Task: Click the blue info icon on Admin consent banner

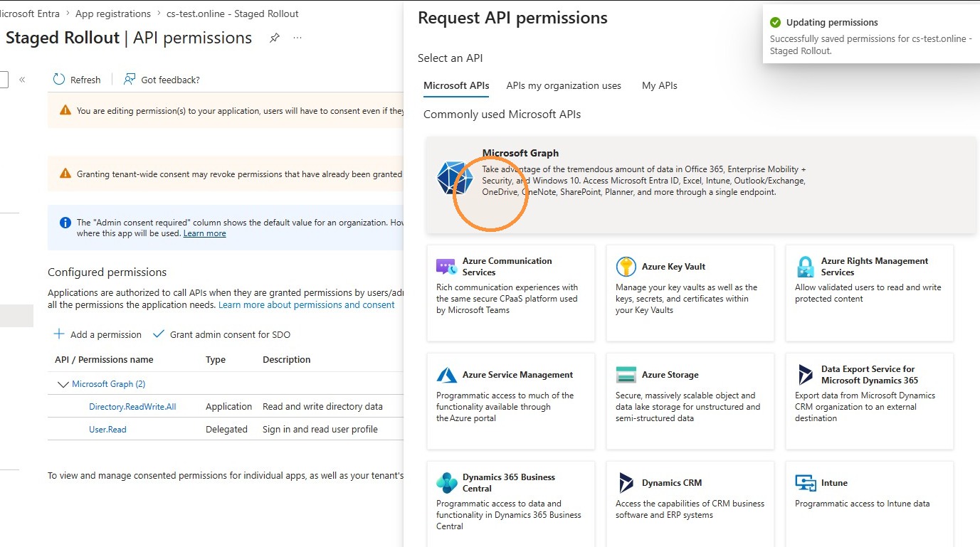Action: [x=65, y=223]
